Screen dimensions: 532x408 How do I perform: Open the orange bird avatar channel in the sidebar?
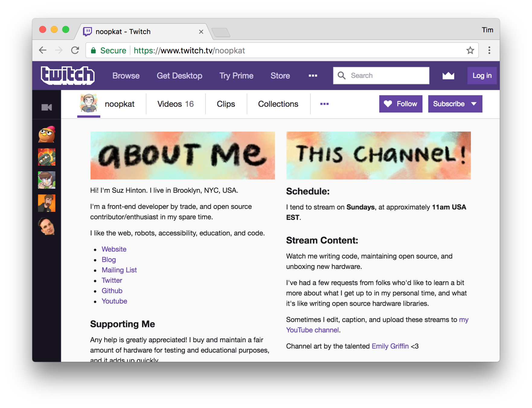click(x=46, y=134)
